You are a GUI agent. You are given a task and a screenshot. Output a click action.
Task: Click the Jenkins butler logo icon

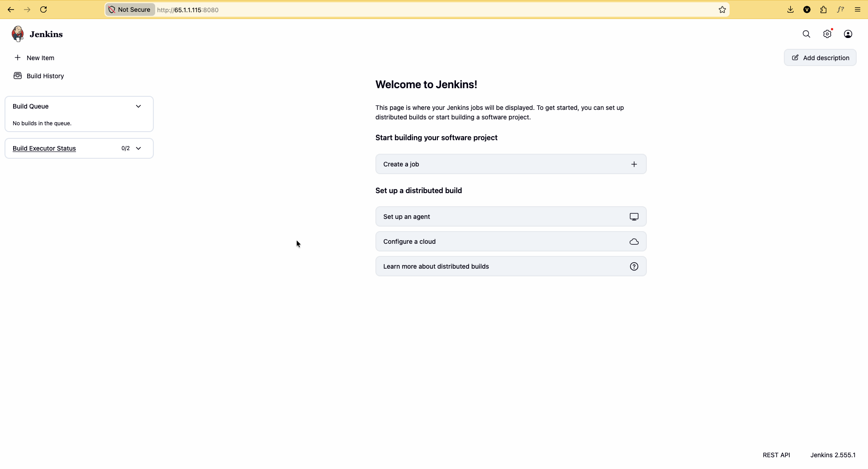[18, 34]
